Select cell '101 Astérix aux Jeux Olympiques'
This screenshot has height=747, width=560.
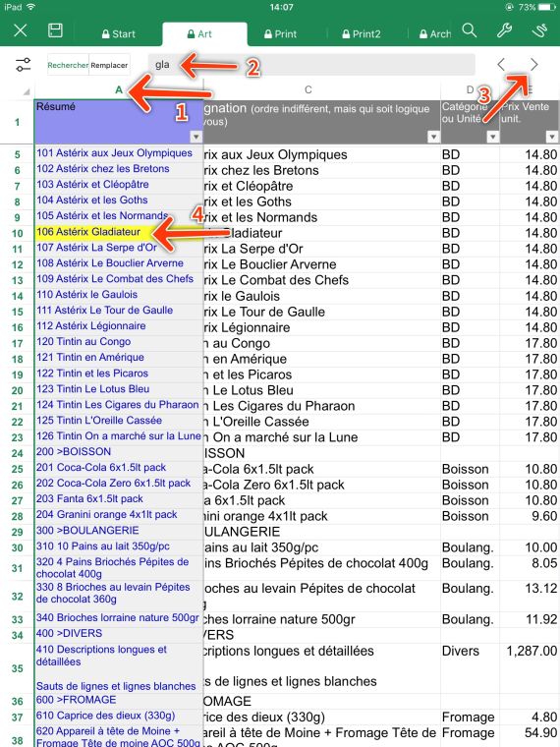point(119,153)
